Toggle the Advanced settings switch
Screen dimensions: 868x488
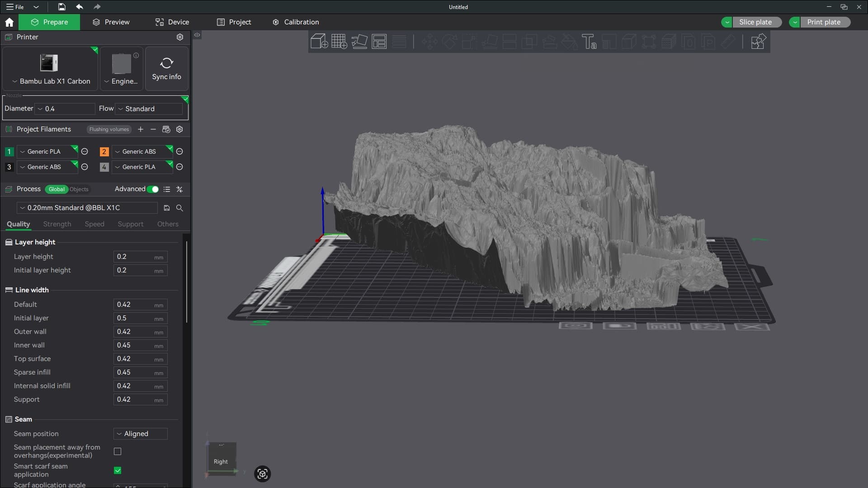(153, 189)
